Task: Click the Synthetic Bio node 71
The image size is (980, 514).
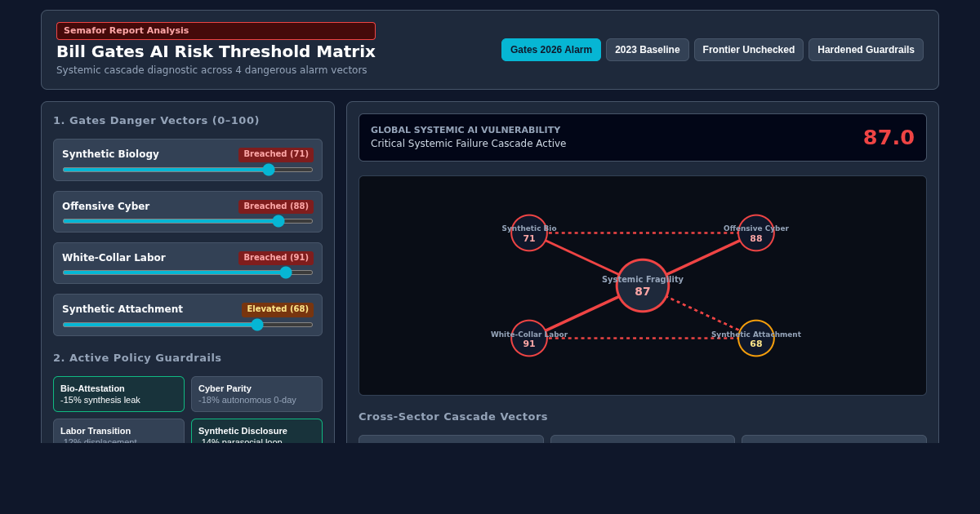Action: click(529, 233)
